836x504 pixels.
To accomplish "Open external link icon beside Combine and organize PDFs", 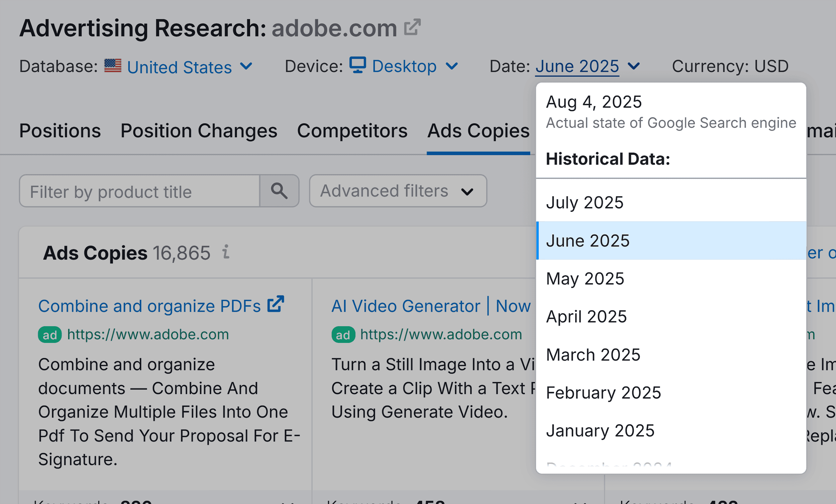I will click(276, 304).
